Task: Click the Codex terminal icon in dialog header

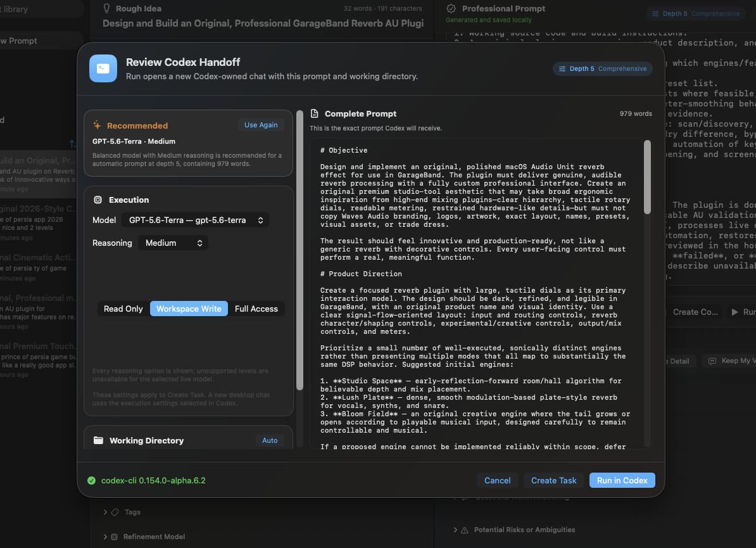Action: (x=103, y=68)
